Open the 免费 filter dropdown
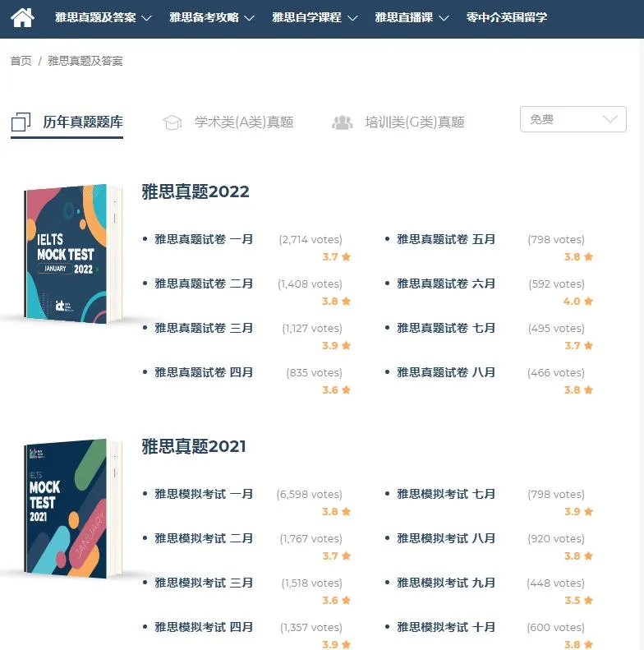 pos(573,119)
